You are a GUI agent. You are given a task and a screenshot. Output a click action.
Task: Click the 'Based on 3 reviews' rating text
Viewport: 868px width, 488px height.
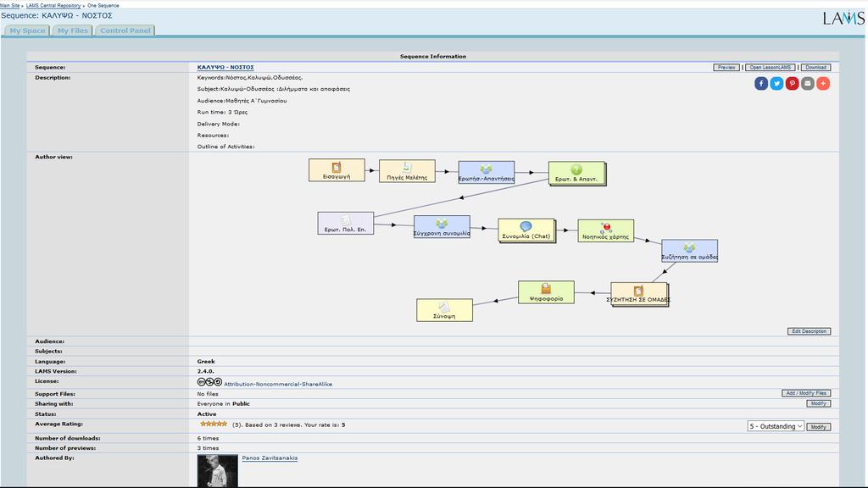pos(273,425)
